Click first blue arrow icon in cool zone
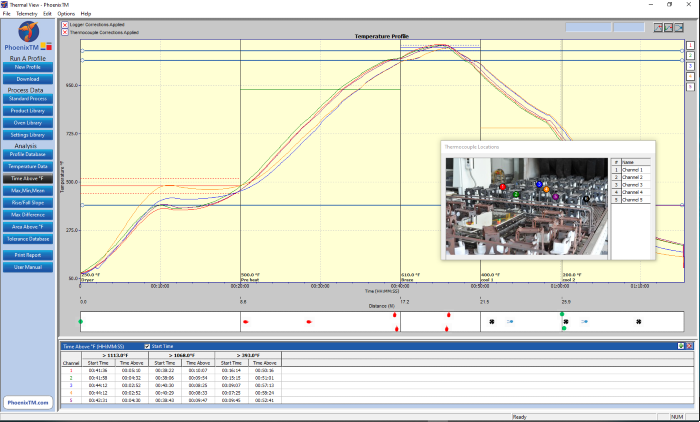 pos(510,322)
